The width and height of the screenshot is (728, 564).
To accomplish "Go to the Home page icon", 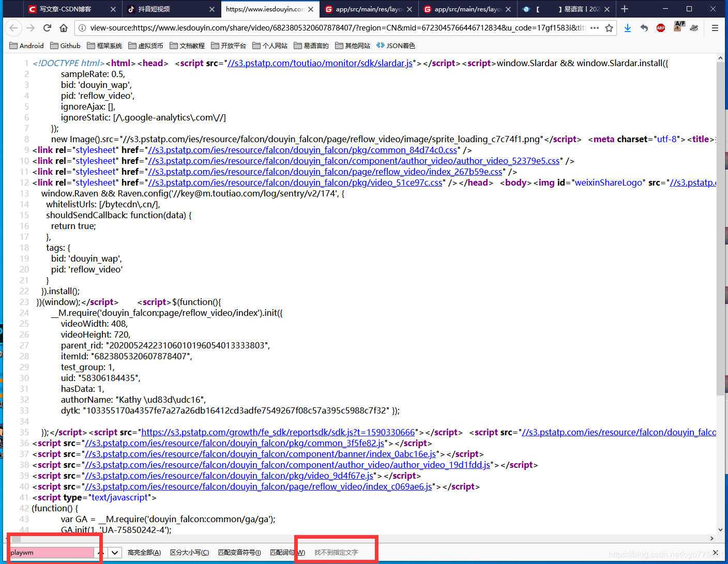I will point(64,28).
